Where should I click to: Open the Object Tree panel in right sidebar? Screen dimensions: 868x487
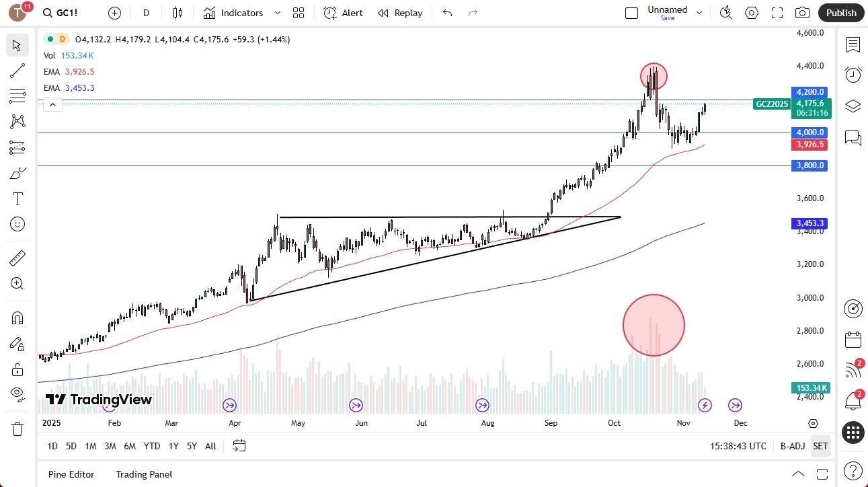pyautogui.click(x=853, y=106)
